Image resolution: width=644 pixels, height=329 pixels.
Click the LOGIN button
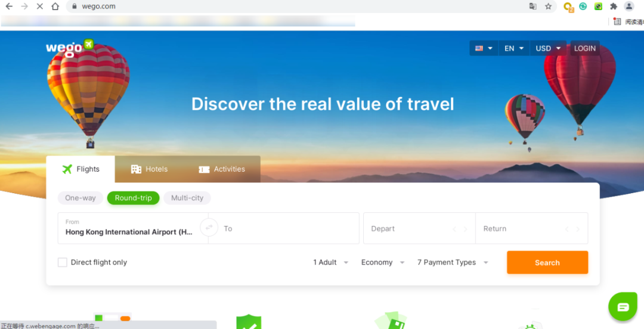(x=585, y=48)
